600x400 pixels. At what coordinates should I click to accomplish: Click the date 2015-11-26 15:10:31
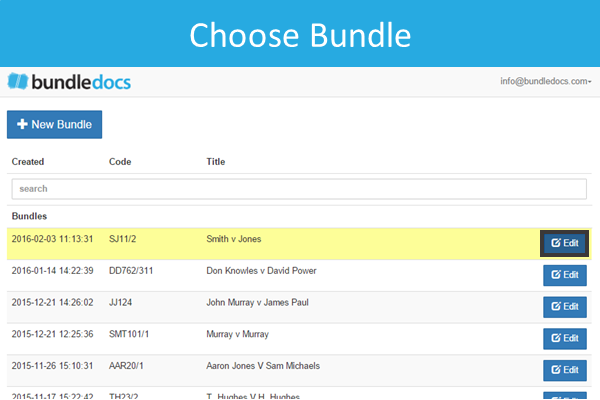[x=52, y=366]
